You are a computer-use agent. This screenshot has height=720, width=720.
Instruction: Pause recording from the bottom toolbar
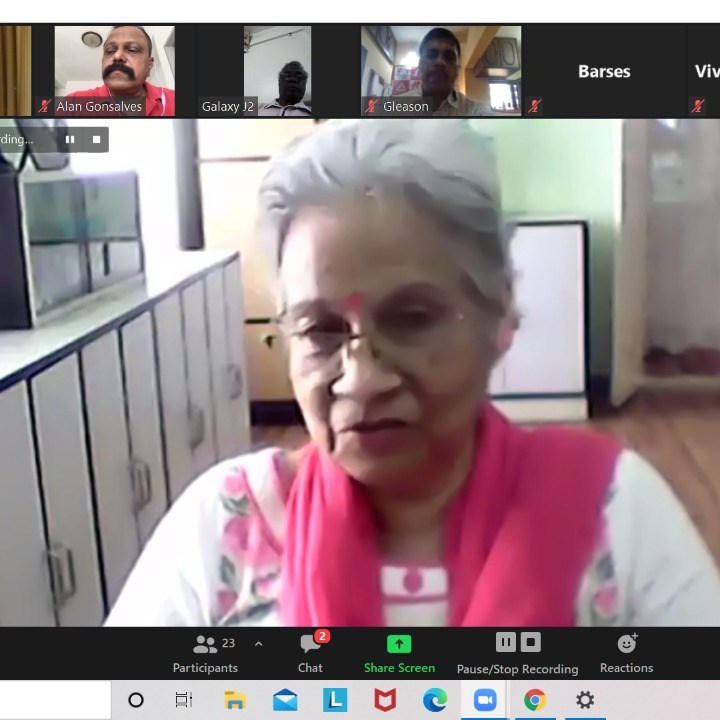tap(506, 642)
